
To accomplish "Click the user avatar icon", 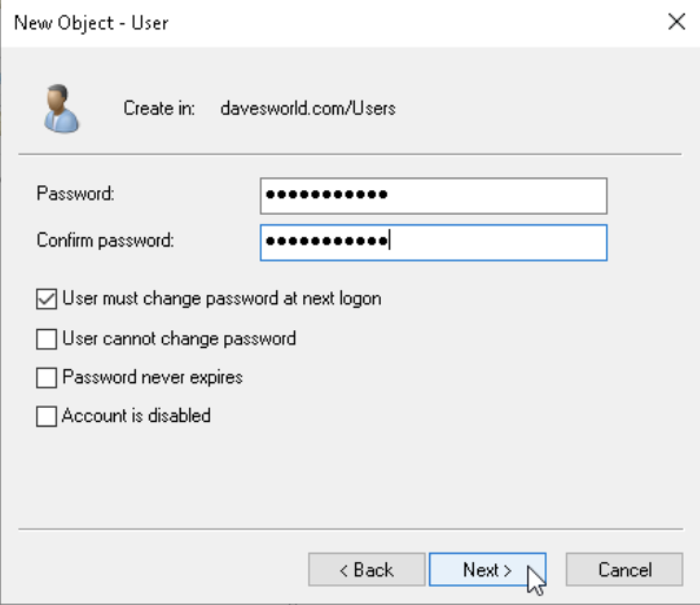I will point(62,109).
